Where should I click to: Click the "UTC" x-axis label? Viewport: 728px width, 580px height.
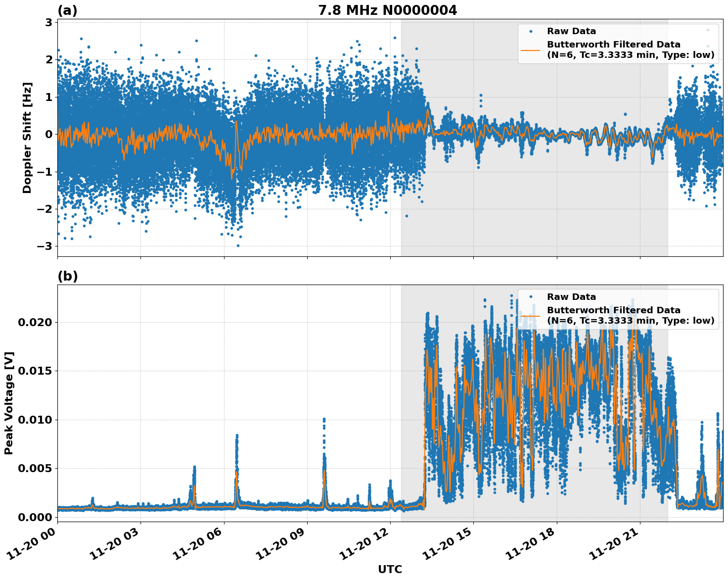(x=390, y=569)
